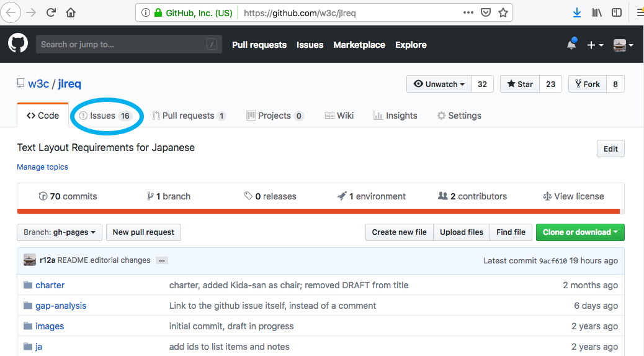Bookmark this page with the star icon
This screenshot has height=356, width=644.
(x=503, y=12)
